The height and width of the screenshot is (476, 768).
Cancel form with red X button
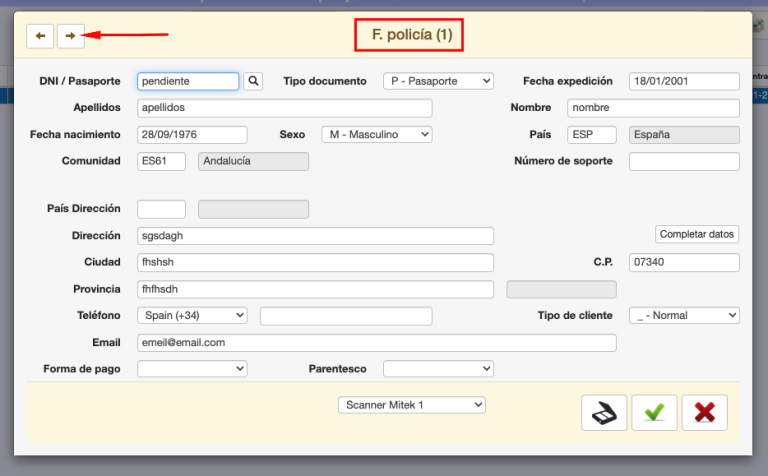pos(704,413)
